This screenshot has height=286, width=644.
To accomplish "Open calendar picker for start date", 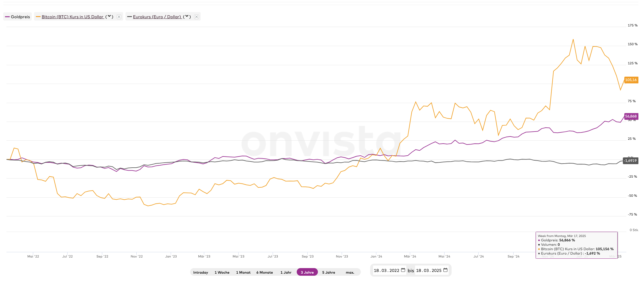I will [403, 270].
